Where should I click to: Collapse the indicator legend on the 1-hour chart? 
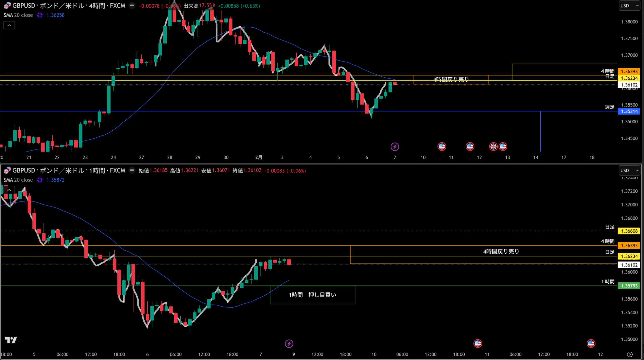pos(9,190)
